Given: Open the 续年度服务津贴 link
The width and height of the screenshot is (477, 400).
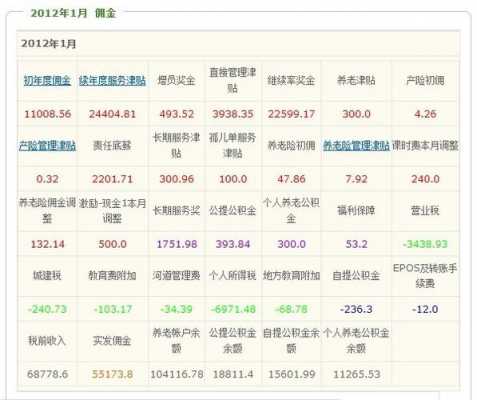Looking at the screenshot, I should pos(112,80).
